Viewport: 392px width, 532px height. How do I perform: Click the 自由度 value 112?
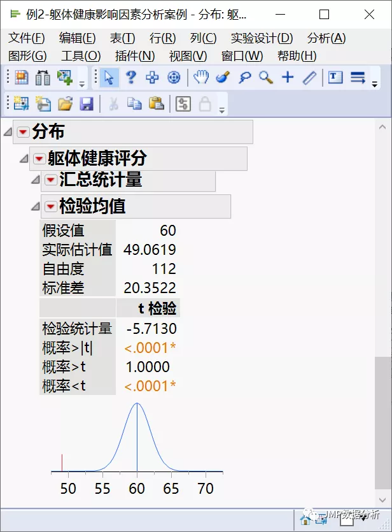point(164,269)
